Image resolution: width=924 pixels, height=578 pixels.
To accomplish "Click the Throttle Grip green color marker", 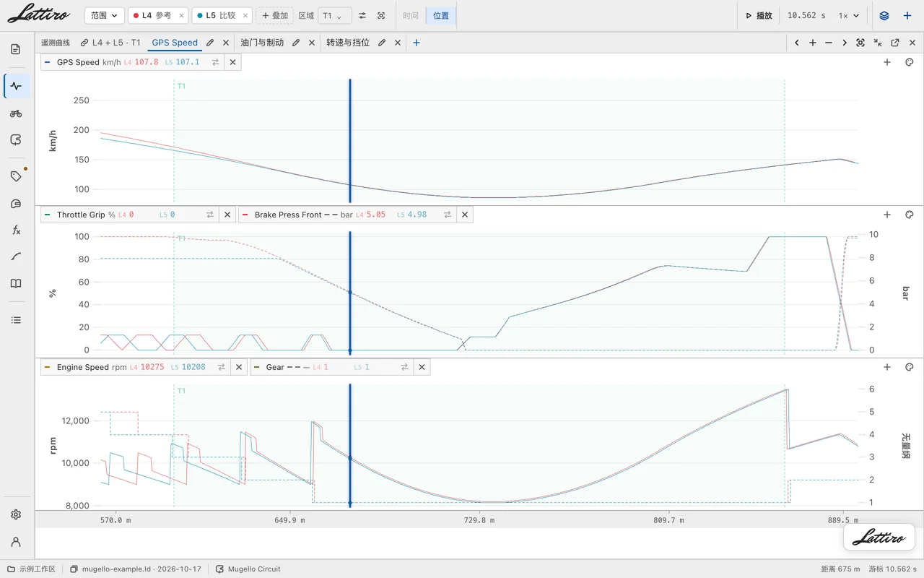I will coord(48,215).
